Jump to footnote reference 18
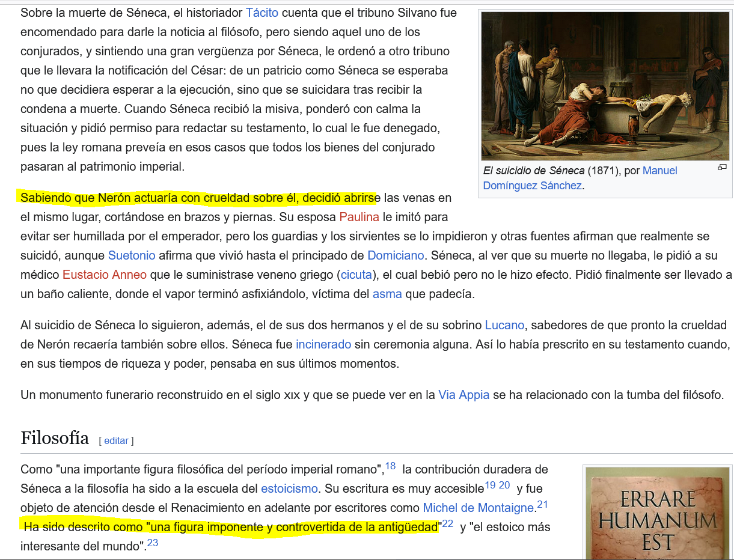Image resolution: width=734 pixels, height=560 pixels. (390, 466)
